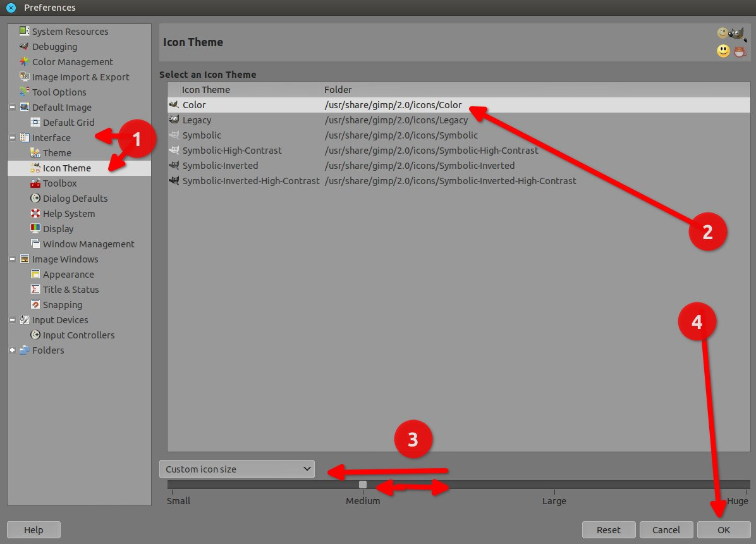Open the Input Controllers page

pos(78,335)
